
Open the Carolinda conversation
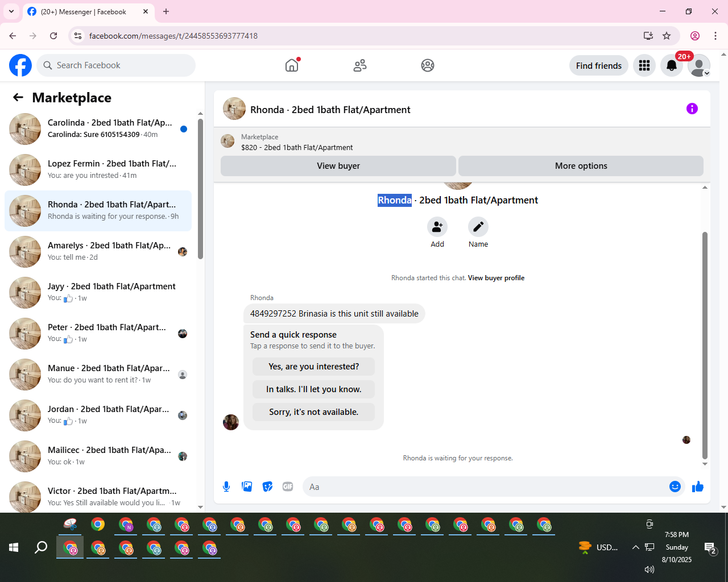pyautogui.click(x=98, y=129)
